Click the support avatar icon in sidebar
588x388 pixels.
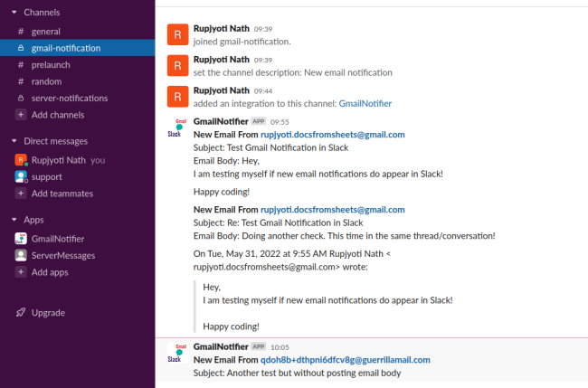click(x=21, y=176)
